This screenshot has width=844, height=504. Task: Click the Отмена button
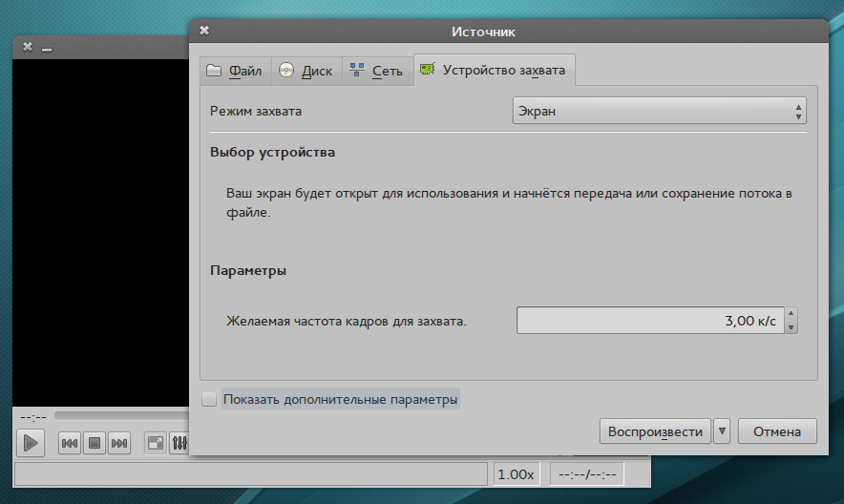coord(777,431)
